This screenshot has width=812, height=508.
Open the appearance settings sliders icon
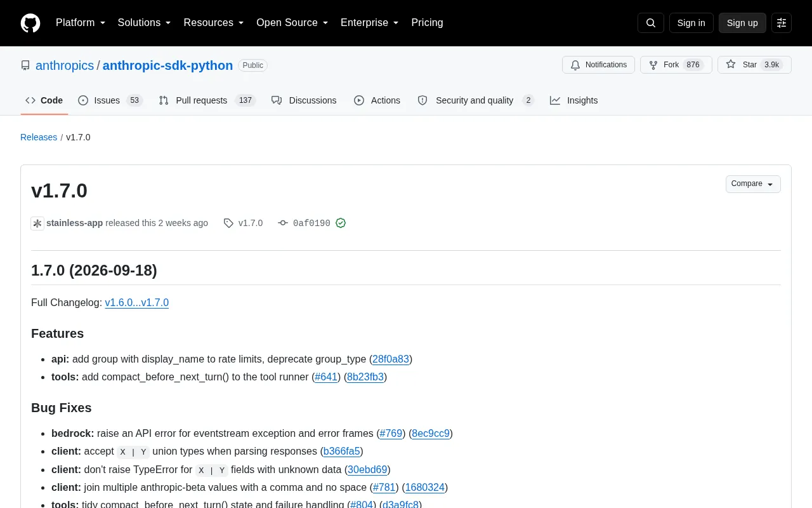pyautogui.click(x=782, y=23)
